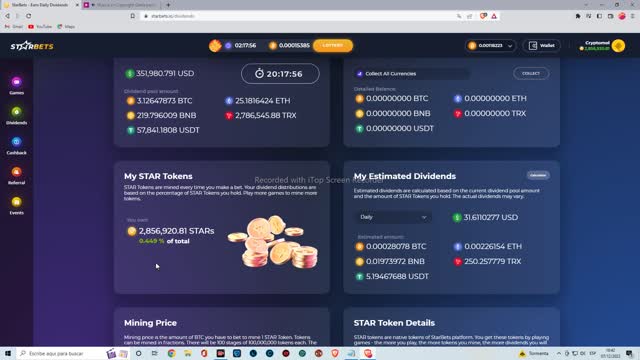640x360 pixels.
Task: Click the Cortana circle in the taskbar
Action: [x=138, y=353]
